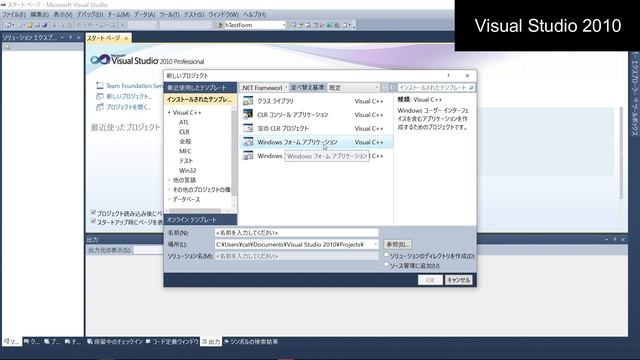
Task: Select the Win32 tree item
Action: pos(187,170)
